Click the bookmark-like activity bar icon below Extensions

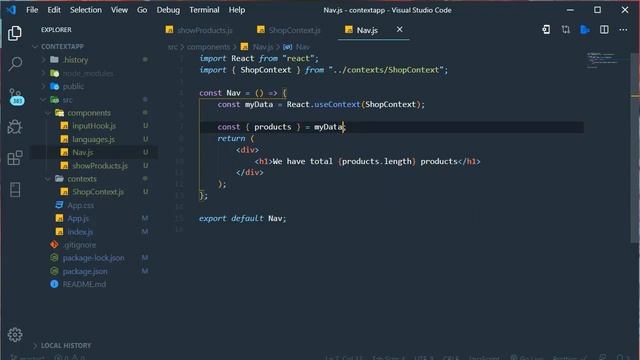[x=15, y=189]
